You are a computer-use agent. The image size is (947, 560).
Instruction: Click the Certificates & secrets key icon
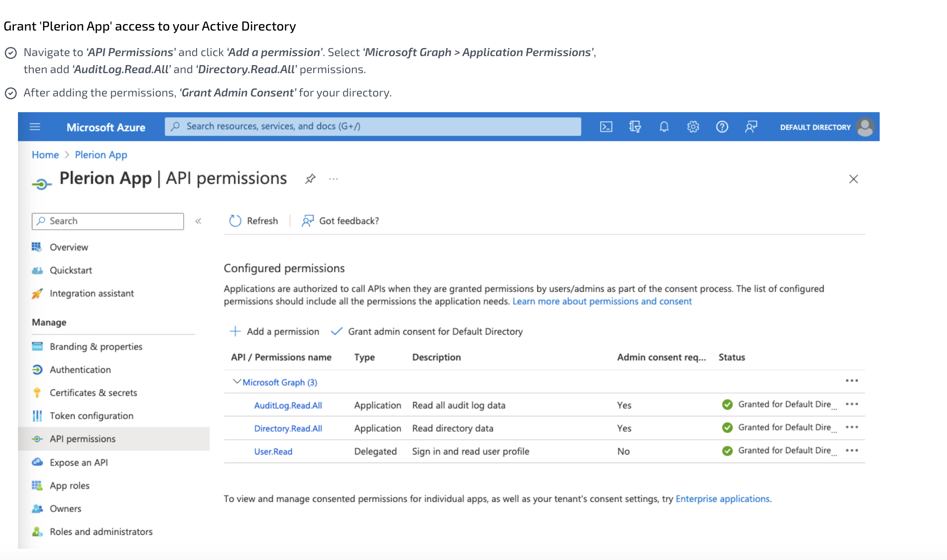pos(37,393)
